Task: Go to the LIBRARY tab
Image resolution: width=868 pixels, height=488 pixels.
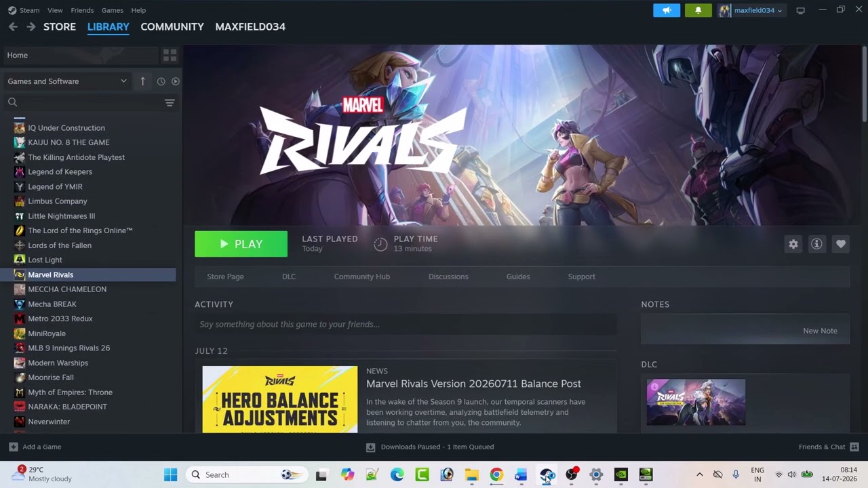Action: 108,26
